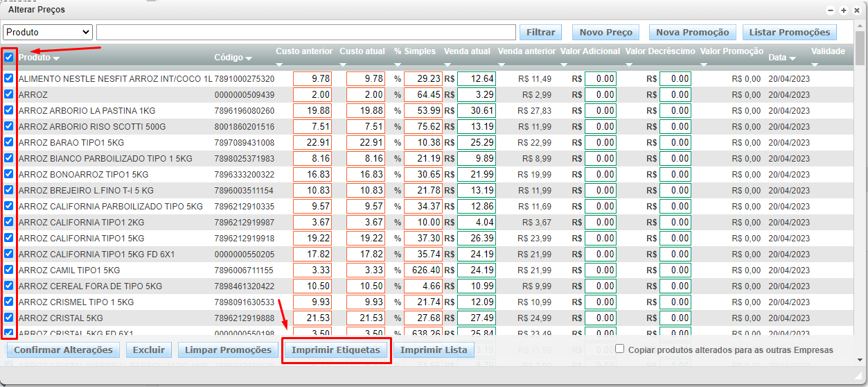Image resolution: width=868 pixels, height=387 pixels.
Task: Open the Produto filter dropdown
Action: coord(48,32)
